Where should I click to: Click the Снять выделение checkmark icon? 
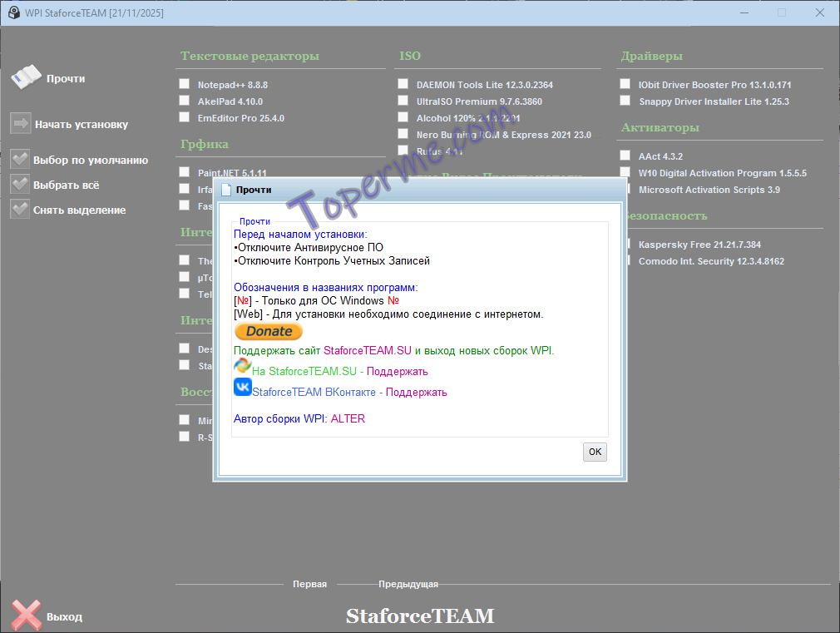(20, 210)
